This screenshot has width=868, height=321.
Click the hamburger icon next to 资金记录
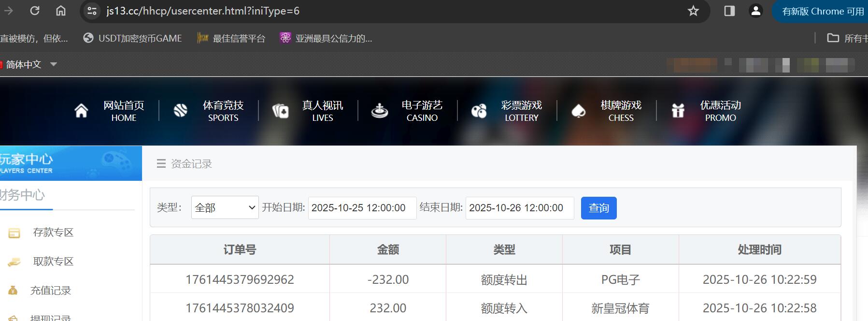point(161,164)
